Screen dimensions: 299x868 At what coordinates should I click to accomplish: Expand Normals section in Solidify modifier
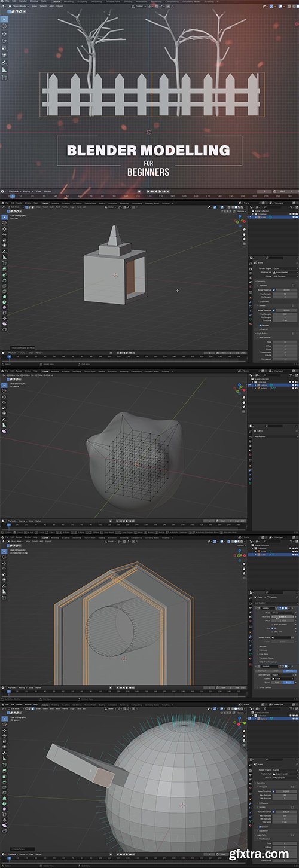[263, 646]
